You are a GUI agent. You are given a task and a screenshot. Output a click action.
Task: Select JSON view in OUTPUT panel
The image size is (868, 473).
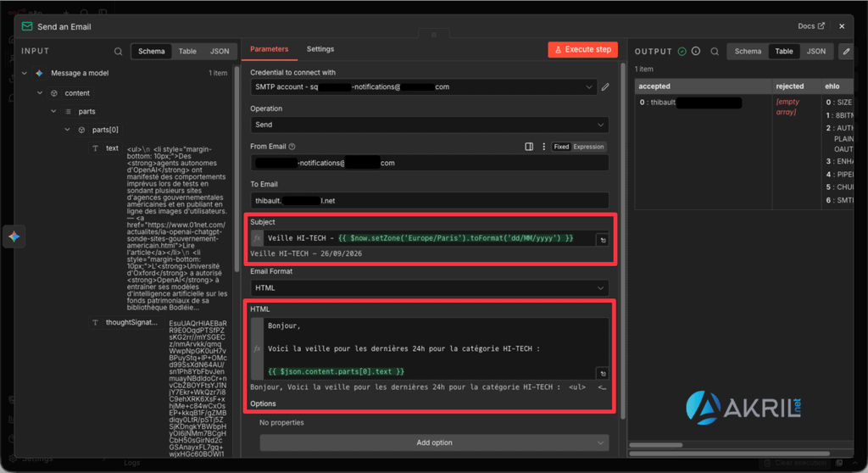click(x=816, y=51)
